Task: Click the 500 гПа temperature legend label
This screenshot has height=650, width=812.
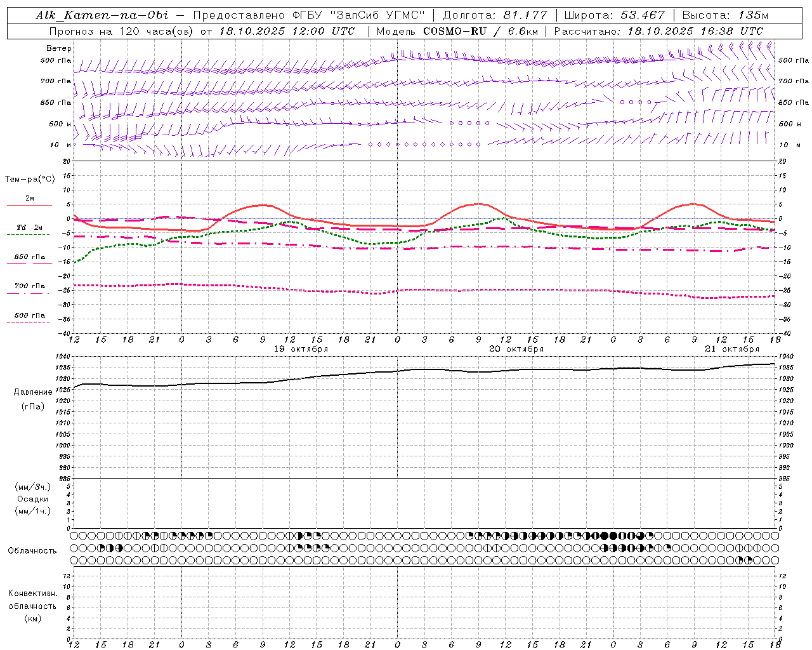Action: point(30,315)
